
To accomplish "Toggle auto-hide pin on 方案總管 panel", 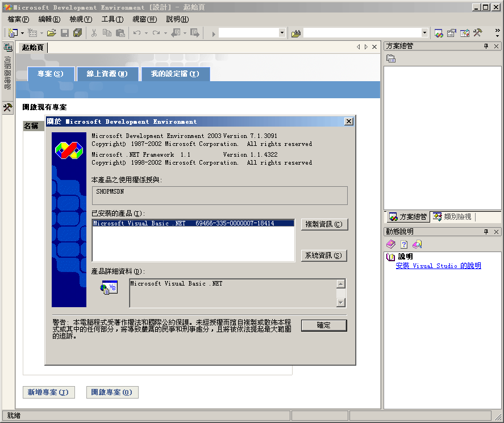I will (486, 46).
